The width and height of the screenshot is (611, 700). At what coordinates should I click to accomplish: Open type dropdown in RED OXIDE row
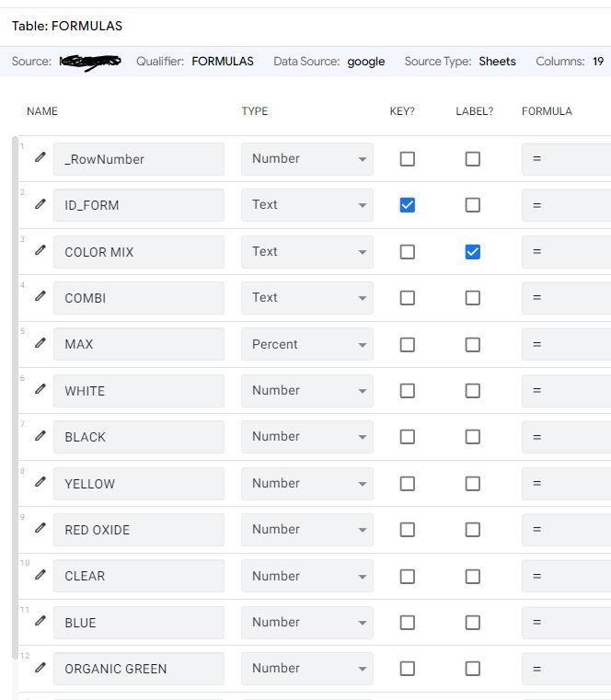307,530
